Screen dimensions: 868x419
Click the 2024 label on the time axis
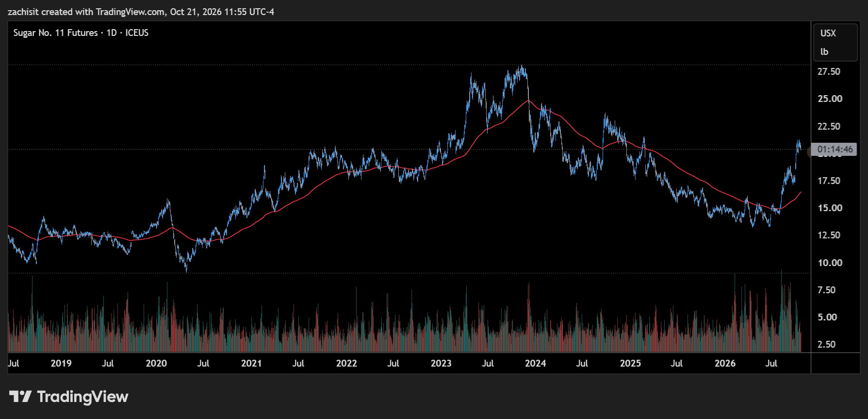tap(536, 363)
